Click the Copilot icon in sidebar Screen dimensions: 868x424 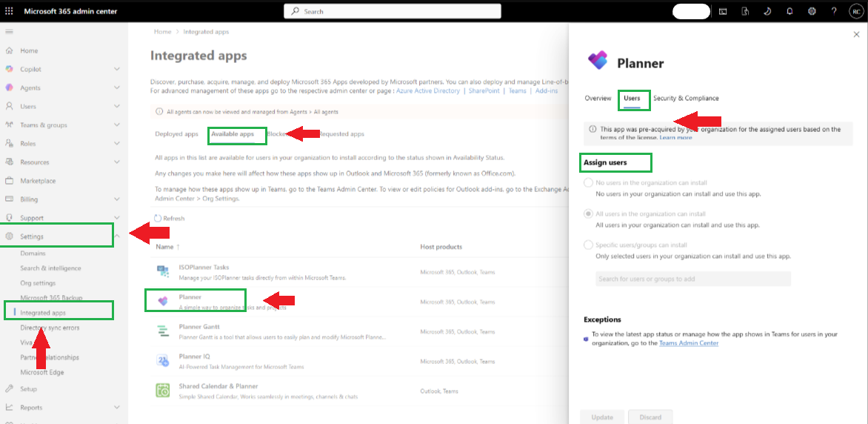pos(9,69)
